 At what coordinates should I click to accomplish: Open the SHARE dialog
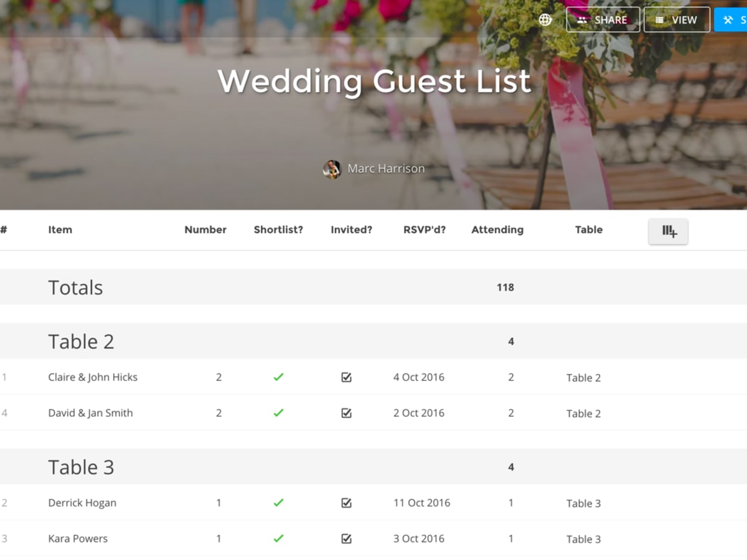pos(603,19)
